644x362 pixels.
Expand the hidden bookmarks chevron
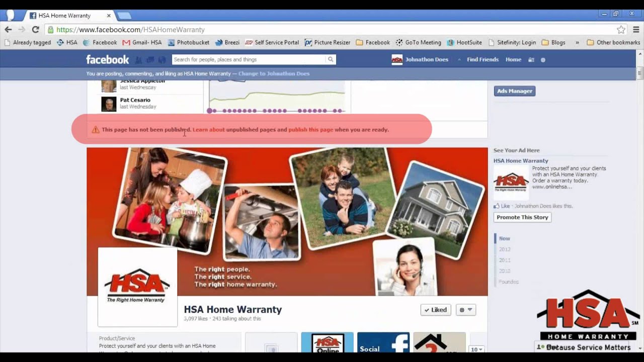[577, 43]
